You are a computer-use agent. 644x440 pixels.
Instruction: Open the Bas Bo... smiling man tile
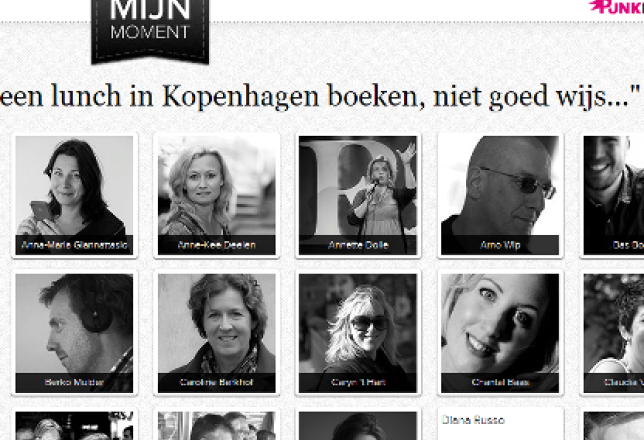[614, 195]
